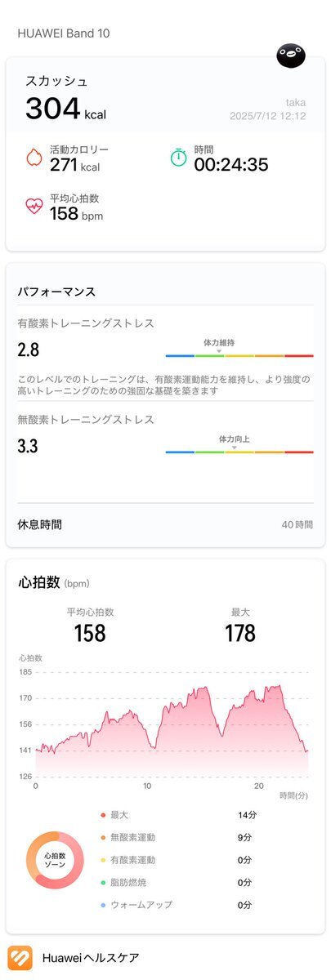Click the orange 無酸素運動 legend dot
This screenshot has height=980, width=331.
[x=102, y=838]
